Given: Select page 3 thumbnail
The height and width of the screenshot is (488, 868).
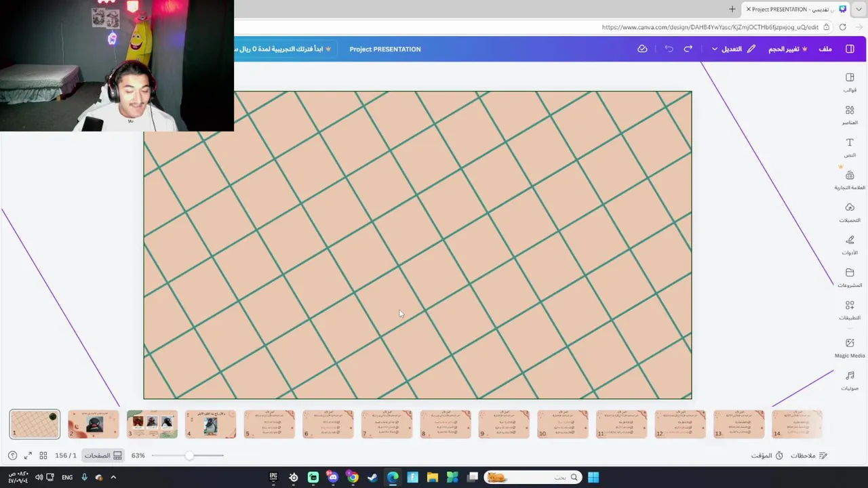Looking at the screenshot, I should pyautogui.click(x=152, y=424).
